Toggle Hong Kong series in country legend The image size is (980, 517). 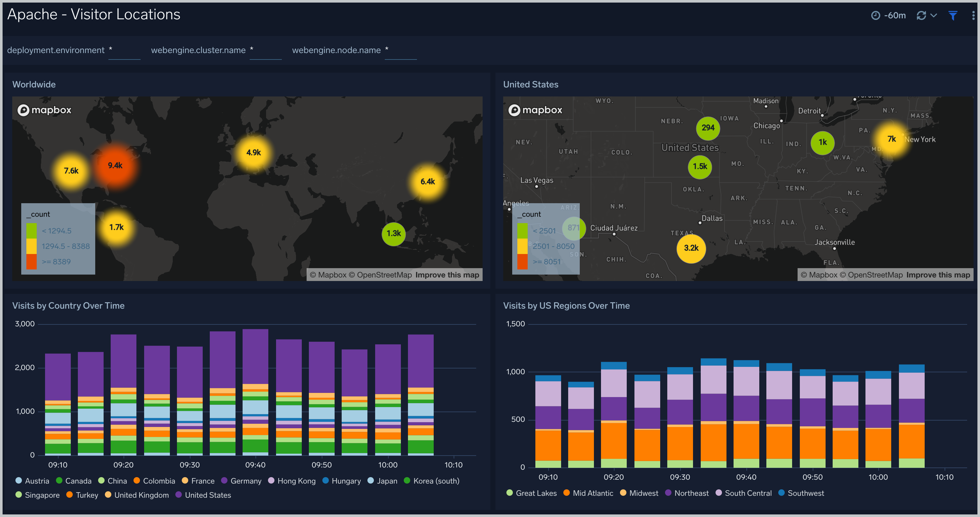(x=292, y=481)
